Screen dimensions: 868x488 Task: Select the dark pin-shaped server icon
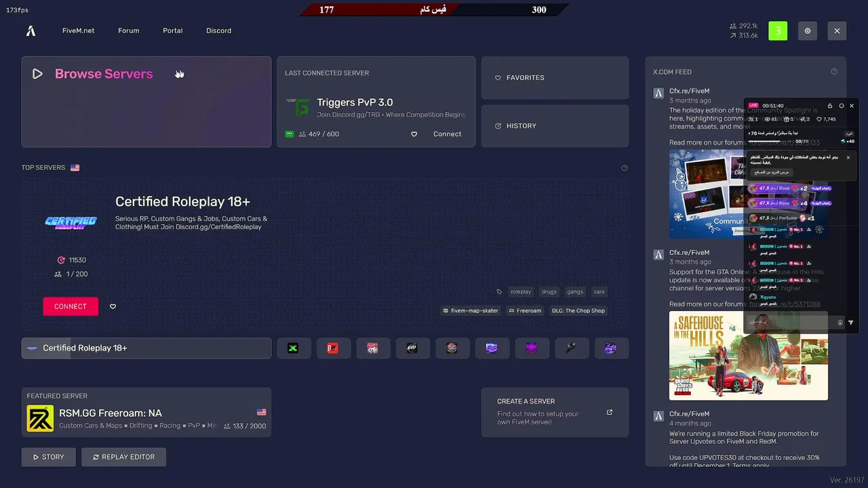coord(571,348)
